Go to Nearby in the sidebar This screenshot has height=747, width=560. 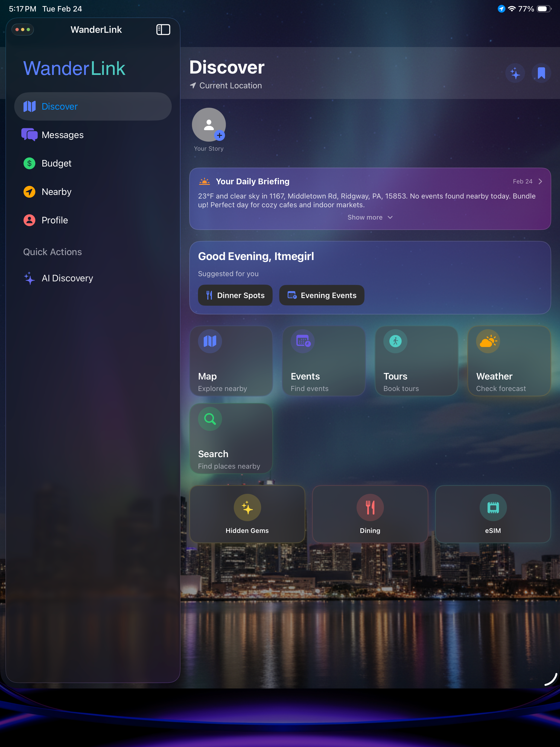93,191
